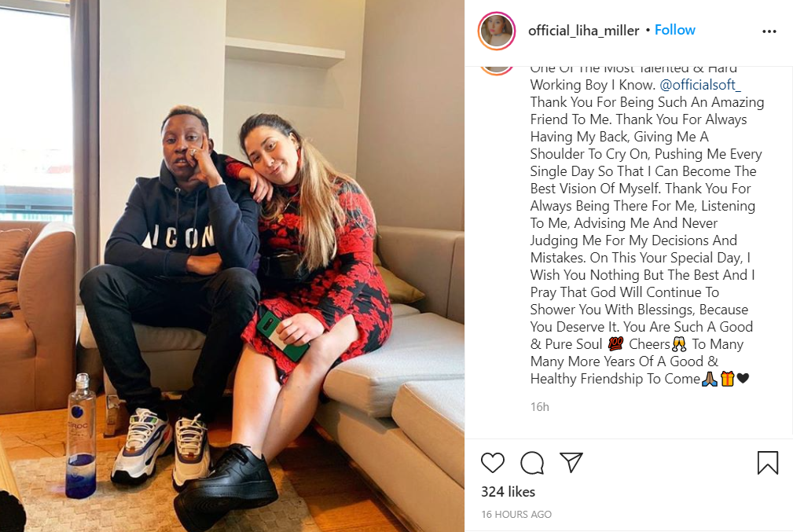Click the clinking glasses emoji after Cheers
Screen dimensions: 793x532
pos(679,344)
